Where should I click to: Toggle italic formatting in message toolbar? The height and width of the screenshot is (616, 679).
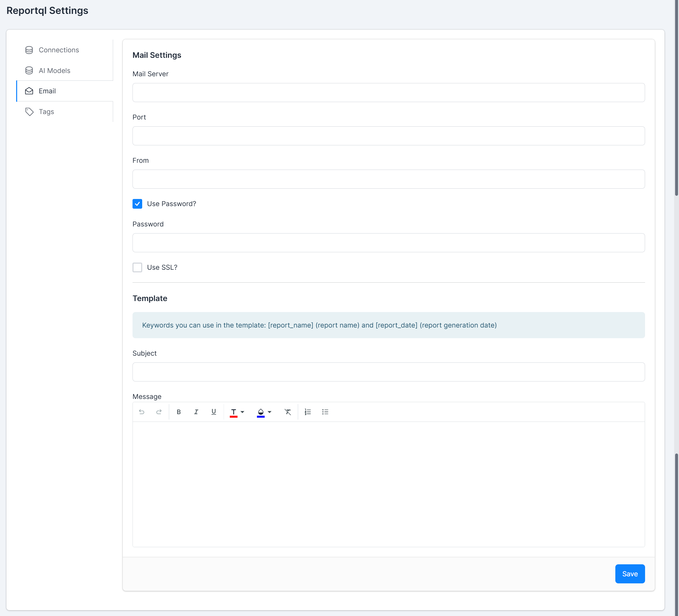click(x=196, y=412)
